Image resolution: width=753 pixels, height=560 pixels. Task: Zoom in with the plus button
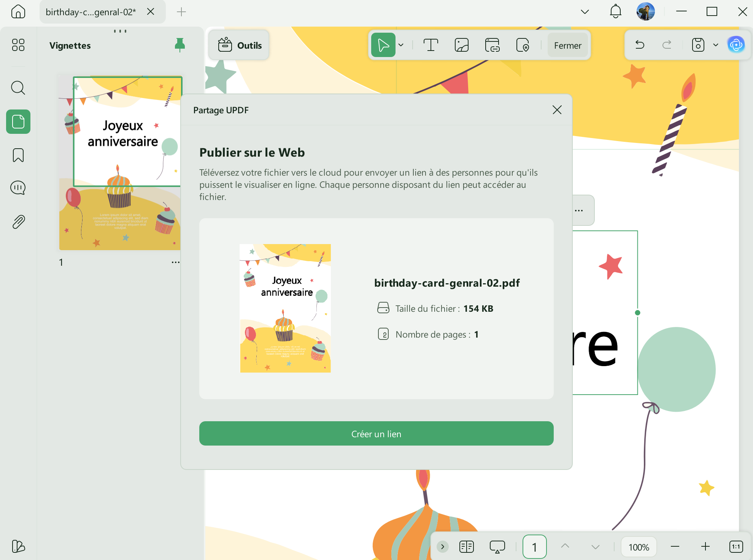click(705, 547)
